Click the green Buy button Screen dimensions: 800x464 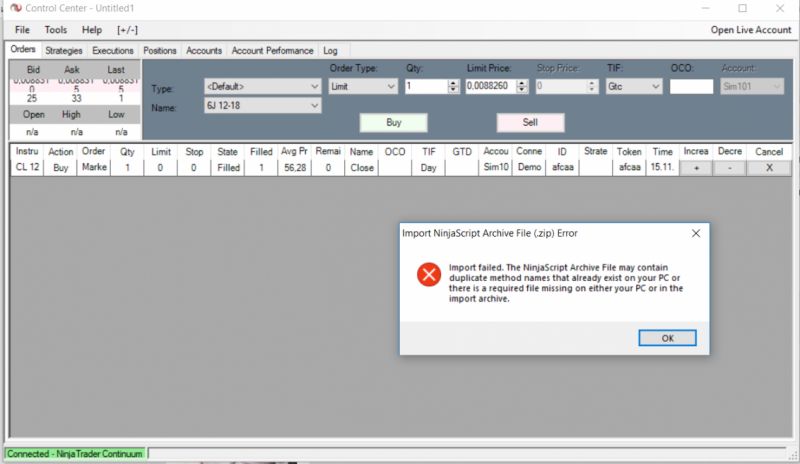click(393, 123)
